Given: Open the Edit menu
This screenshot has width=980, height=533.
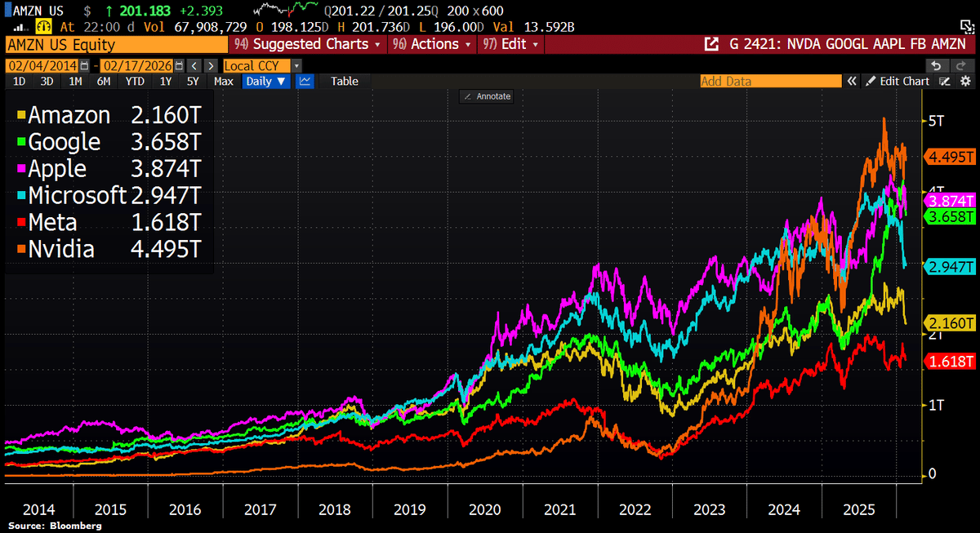Looking at the screenshot, I should 512,44.
